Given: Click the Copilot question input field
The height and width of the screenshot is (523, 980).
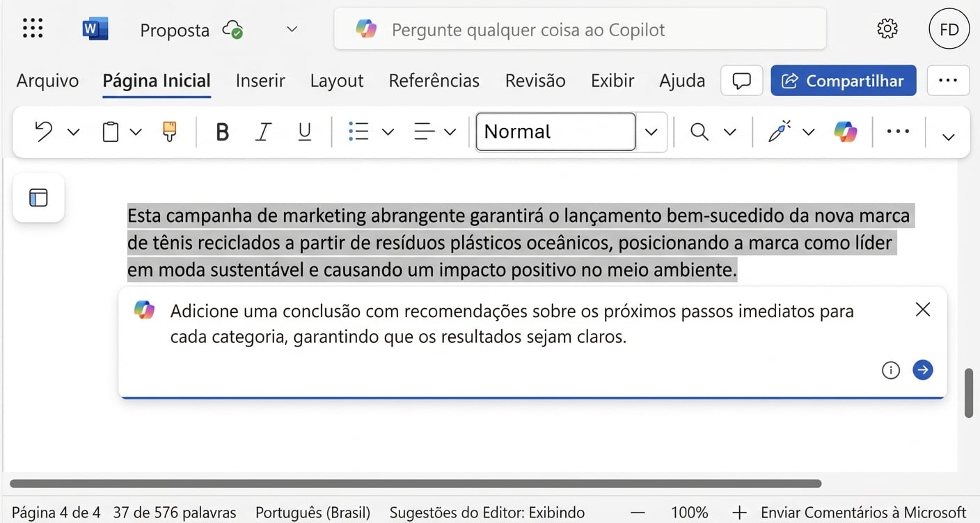Looking at the screenshot, I should coord(580,29).
